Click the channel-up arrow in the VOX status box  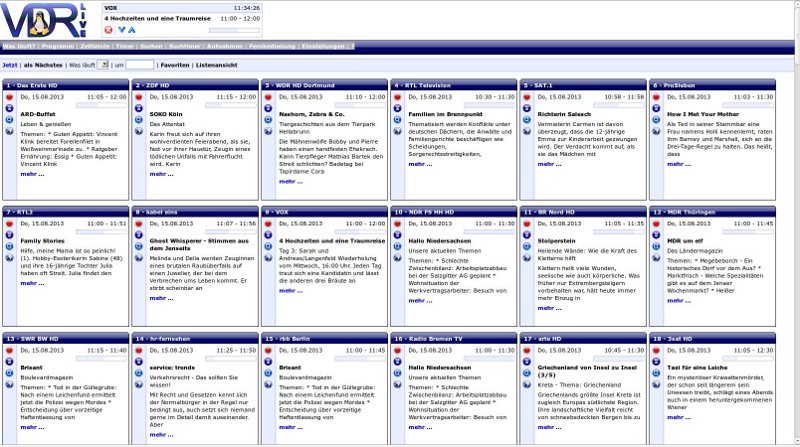pyautogui.click(x=132, y=30)
